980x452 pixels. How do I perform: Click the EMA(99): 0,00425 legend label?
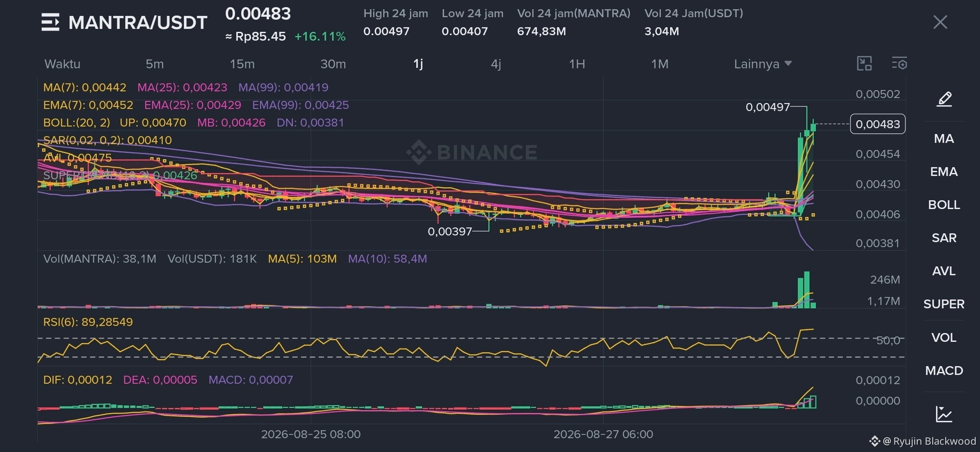[x=300, y=105]
